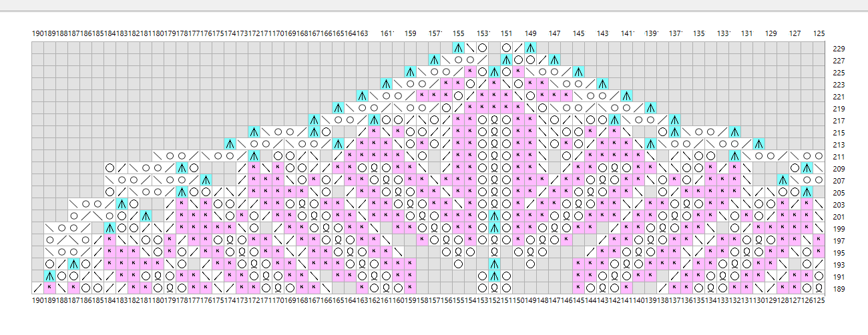
Task: Click column number 190 in the bottom footer
Action: (37, 301)
